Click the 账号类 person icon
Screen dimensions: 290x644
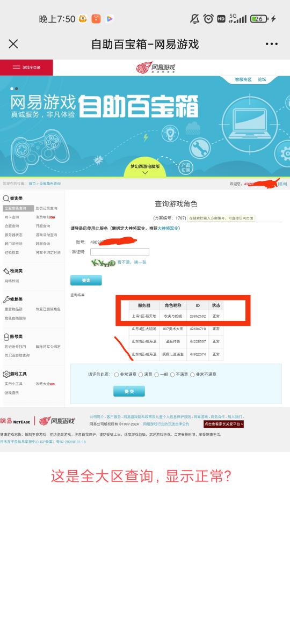pos(6,337)
